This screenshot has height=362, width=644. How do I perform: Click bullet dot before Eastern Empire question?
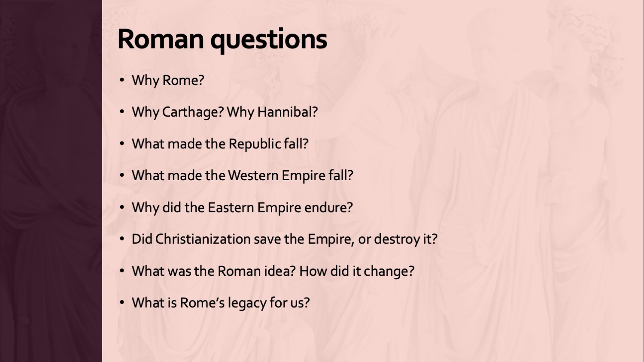[x=122, y=208]
